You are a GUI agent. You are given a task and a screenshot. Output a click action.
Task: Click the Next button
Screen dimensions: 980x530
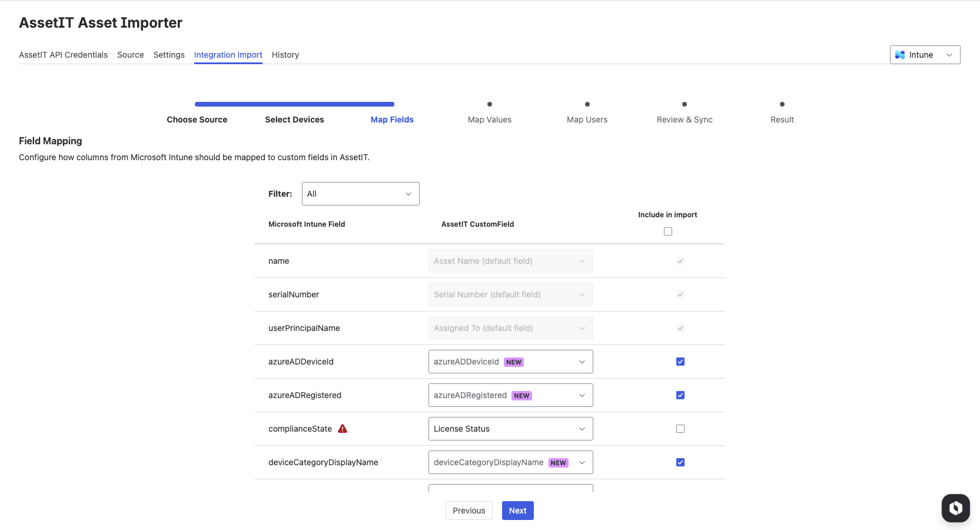517,511
